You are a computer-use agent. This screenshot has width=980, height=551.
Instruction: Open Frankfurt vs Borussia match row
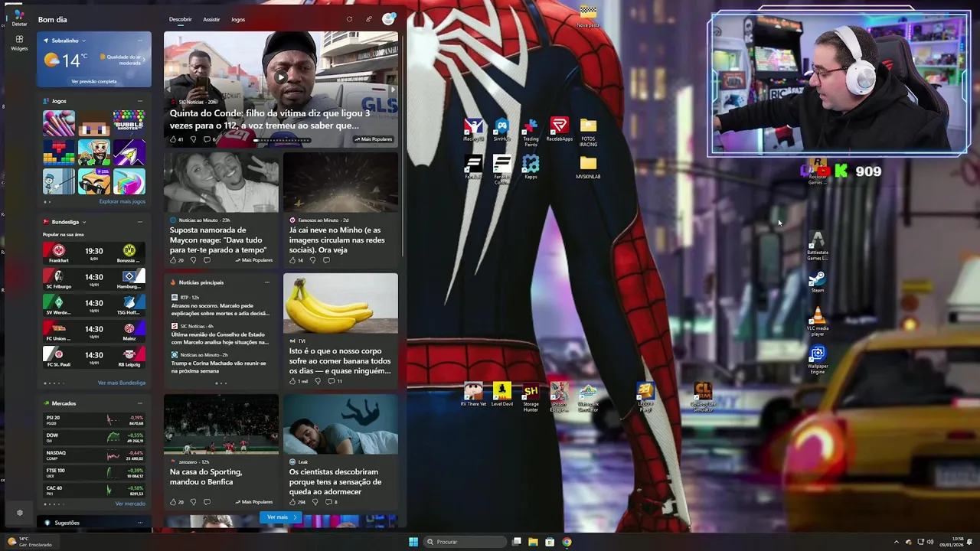(x=94, y=253)
